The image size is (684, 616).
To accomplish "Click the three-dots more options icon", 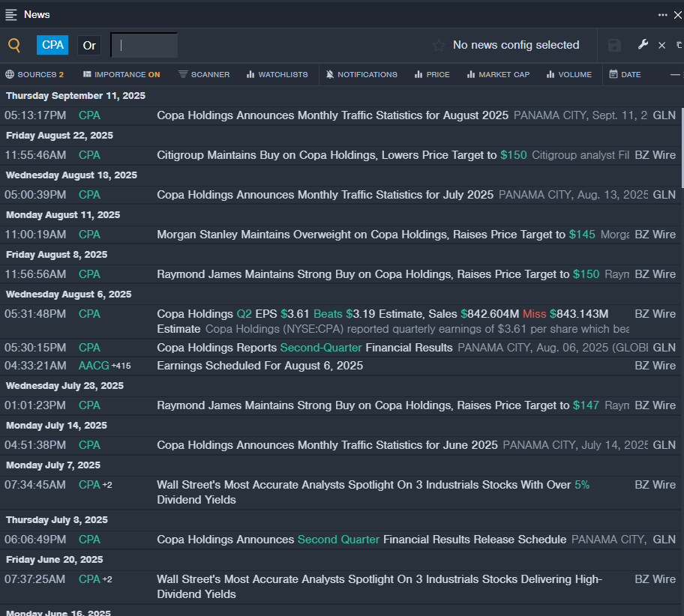I will tap(662, 15).
